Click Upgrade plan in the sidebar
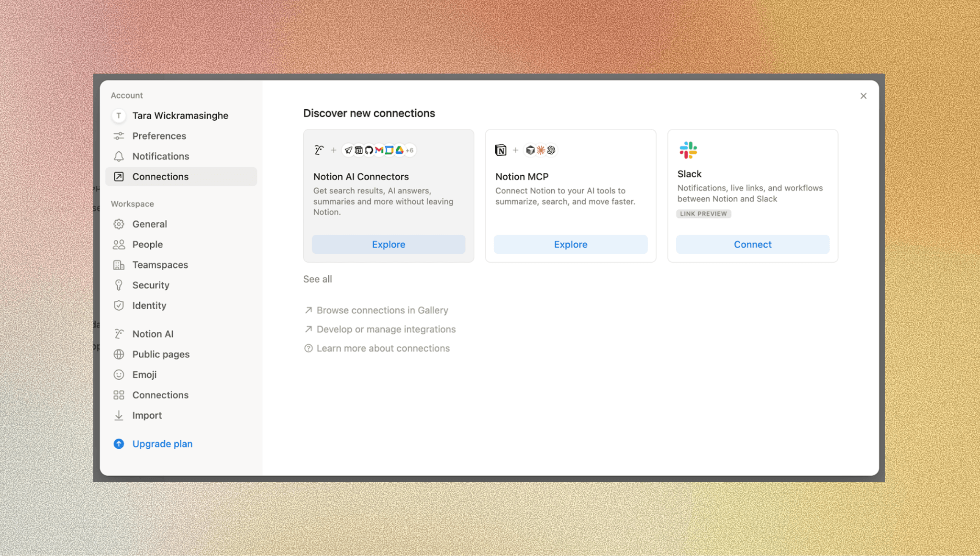Image resolution: width=980 pixels, height=556 pixels. (x=162, y=443)
